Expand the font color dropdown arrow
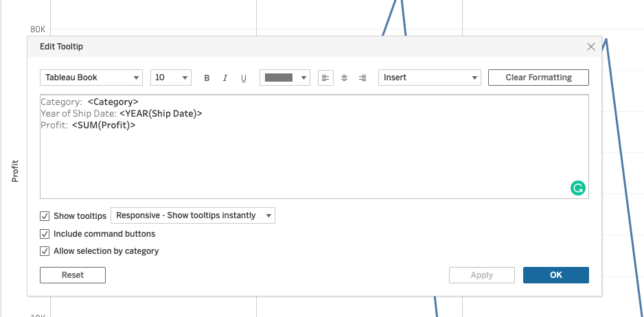Screen dimensions: 644x317 [x=304, y=78]
